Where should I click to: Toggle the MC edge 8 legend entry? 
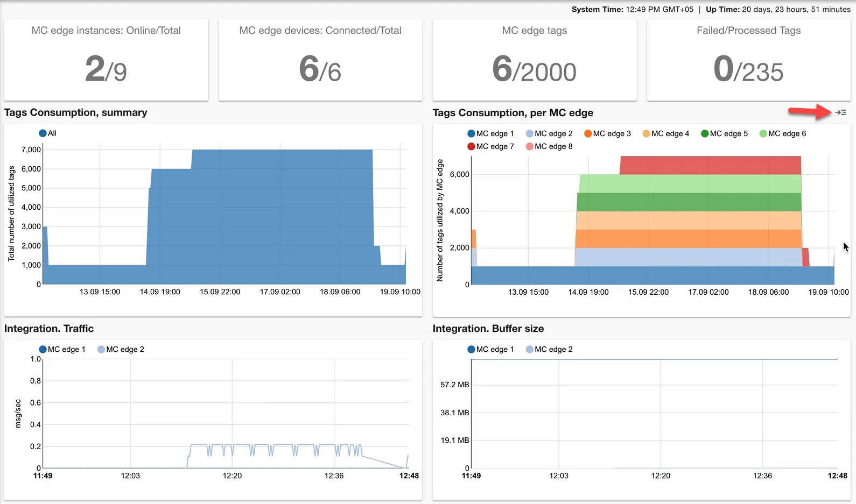tap(549, 146)
